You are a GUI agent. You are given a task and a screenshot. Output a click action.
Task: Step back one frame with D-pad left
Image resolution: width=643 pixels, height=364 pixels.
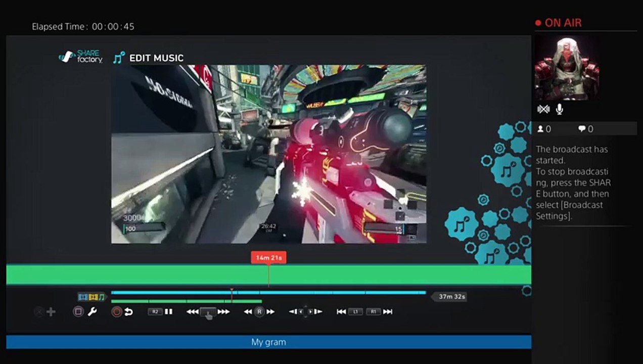[x=293, y=312]
